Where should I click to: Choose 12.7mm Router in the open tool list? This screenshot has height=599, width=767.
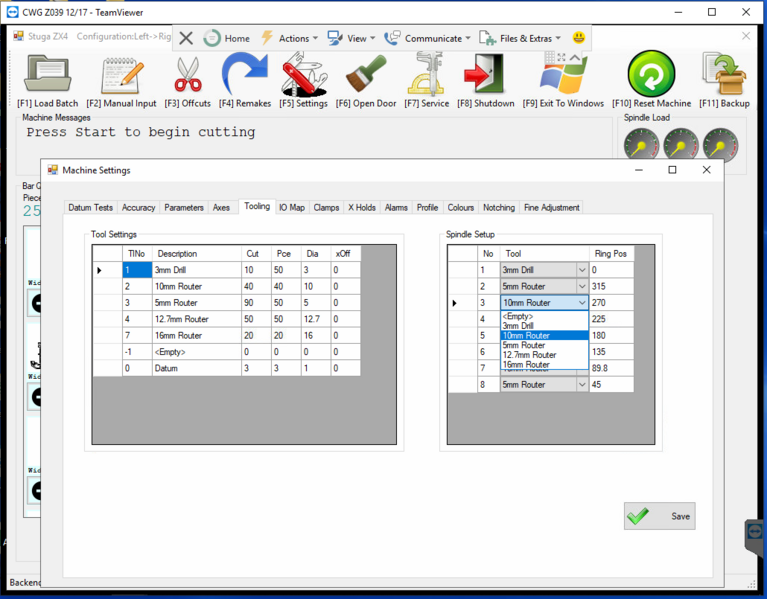click(x=544, y=355)
